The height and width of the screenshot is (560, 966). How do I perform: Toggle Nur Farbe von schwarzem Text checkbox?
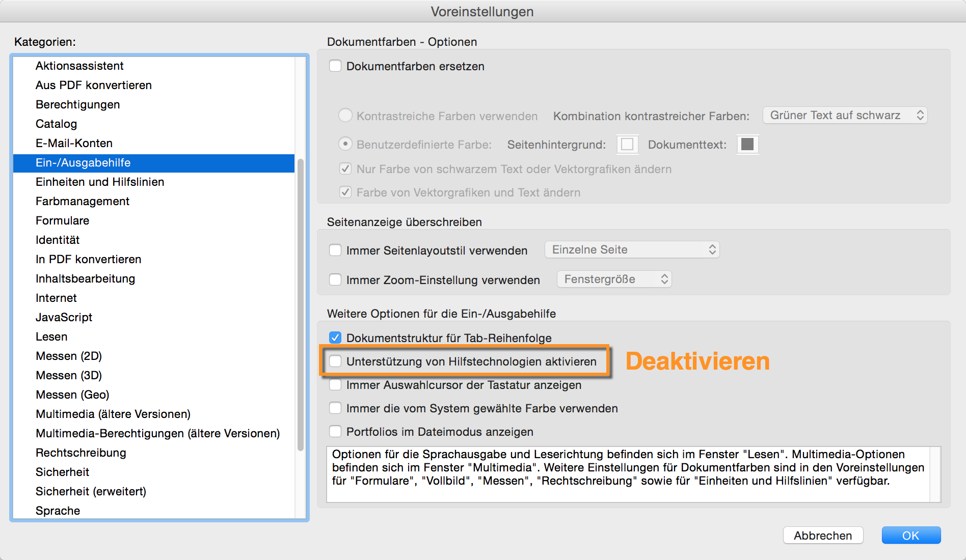tap(345, 169)
